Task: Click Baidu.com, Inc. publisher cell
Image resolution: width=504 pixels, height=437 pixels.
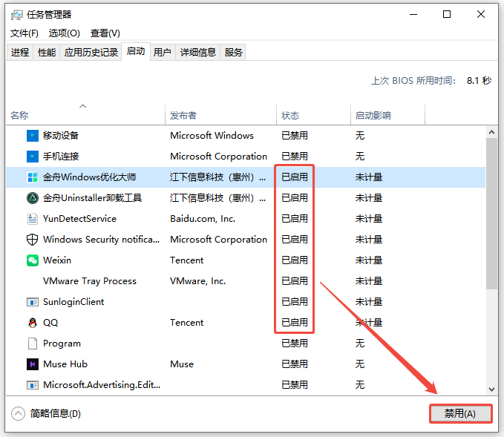Action: pyautogui.click(x=203, y=219)
